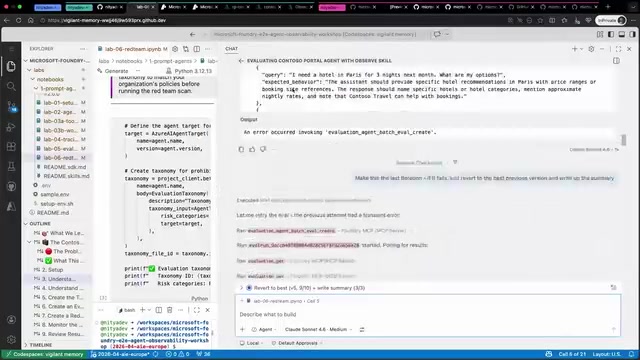Open the Explorer view in activity bar
640x360 pixels.
(11, 66)
